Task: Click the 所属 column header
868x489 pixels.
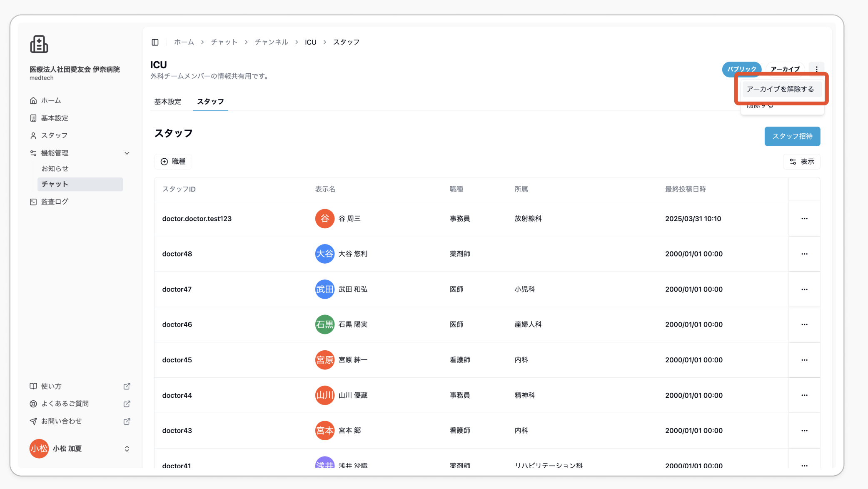Action: 521,189
